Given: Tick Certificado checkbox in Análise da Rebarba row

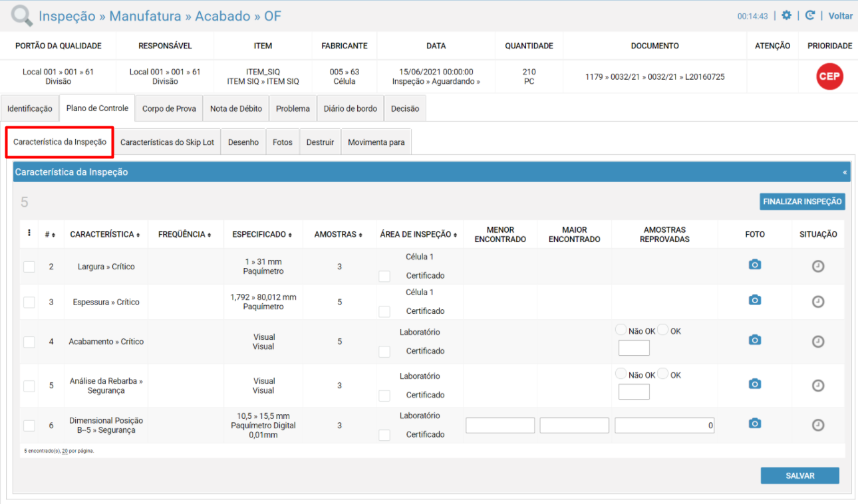Looking at the screenshot, I should (x=384, y=395).
